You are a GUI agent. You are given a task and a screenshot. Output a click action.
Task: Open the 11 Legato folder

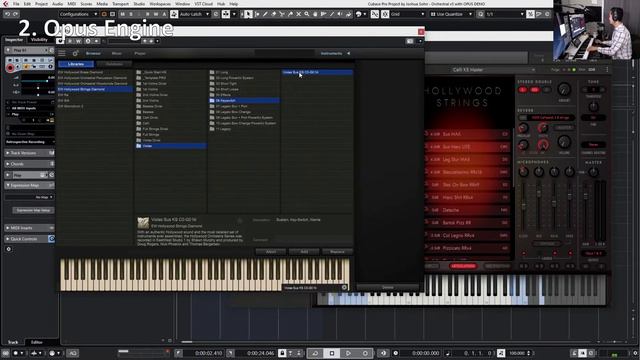(x=244, y=129)
